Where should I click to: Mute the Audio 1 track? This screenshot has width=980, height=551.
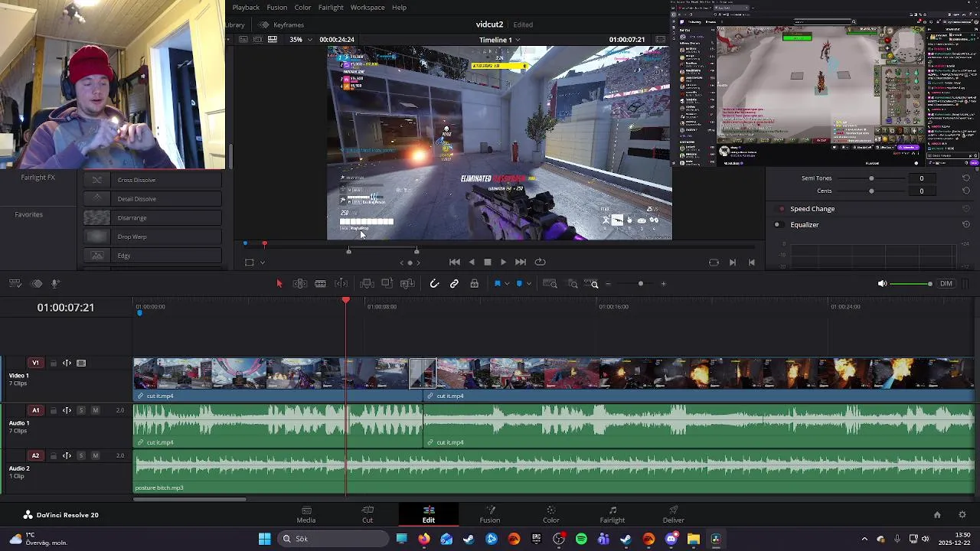coord(95,411)
